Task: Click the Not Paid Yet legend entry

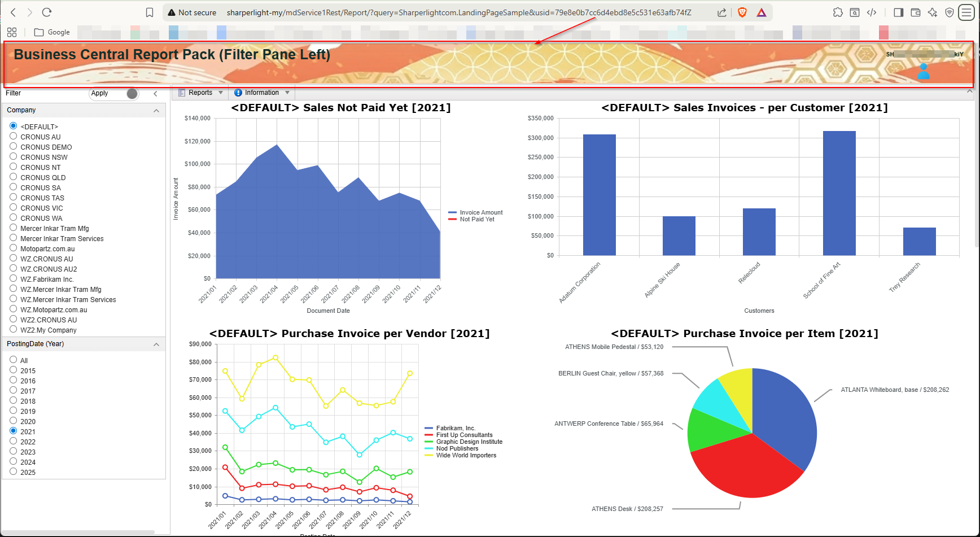Action: (x=471, y=219)
